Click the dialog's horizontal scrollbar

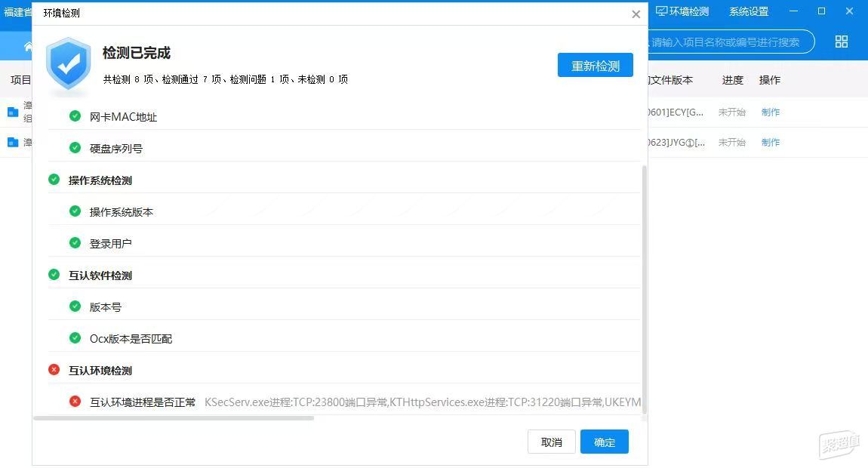click(174, 418)
